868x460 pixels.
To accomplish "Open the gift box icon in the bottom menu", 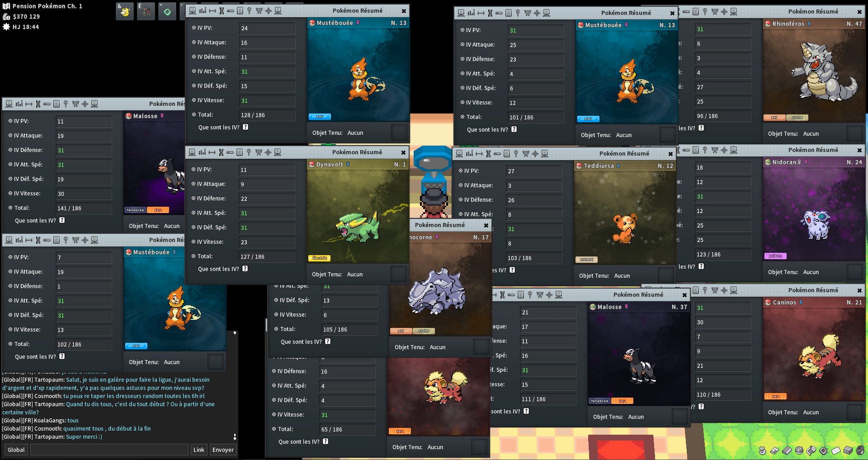I will coord(848,451).
